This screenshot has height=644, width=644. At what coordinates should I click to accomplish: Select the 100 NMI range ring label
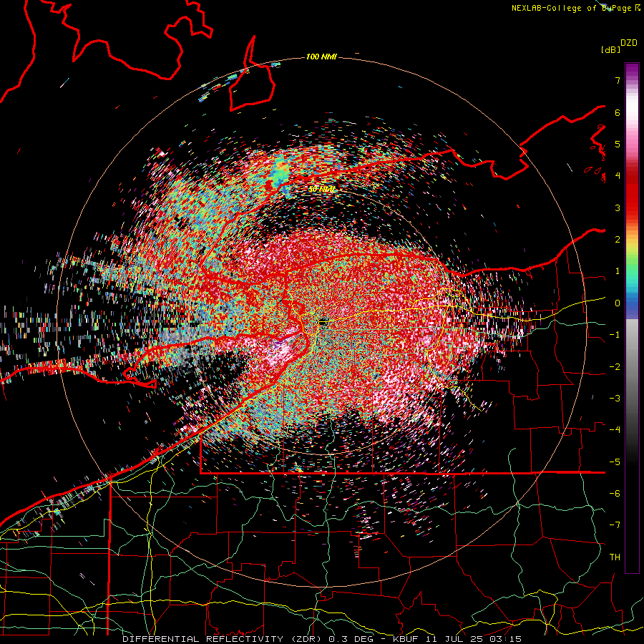click(321, 57)
